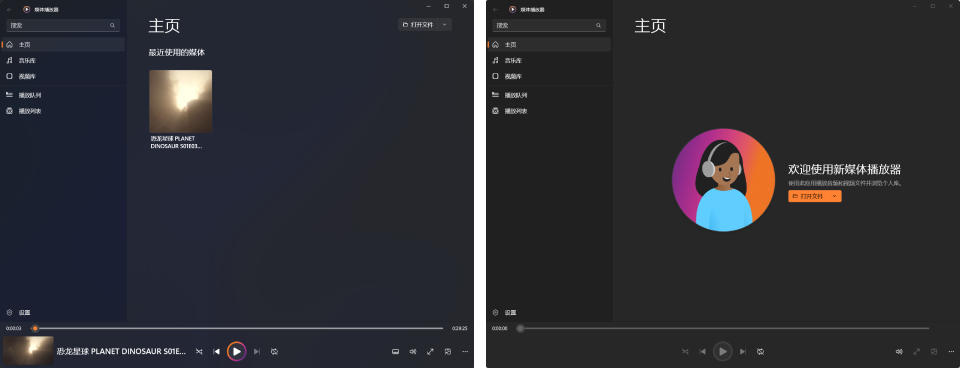
Task: Open the subtitles and captions menu icon
Action: coord(396,351)
